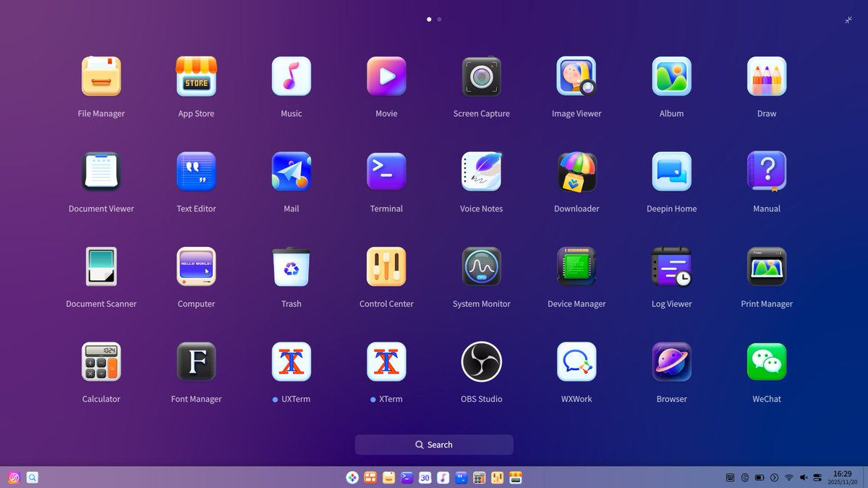The height and width of the screenshot is (488, 868).
Task: Open Document Viewer
Action: coord(101,172)
